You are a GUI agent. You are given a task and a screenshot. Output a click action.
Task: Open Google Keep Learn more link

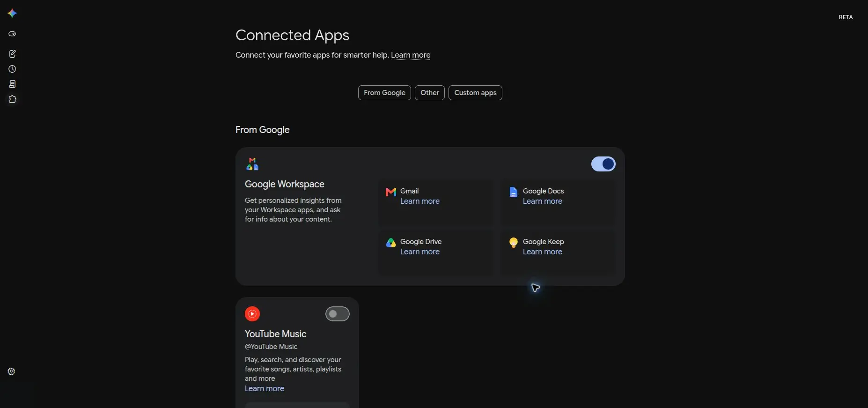click(543, 252)
